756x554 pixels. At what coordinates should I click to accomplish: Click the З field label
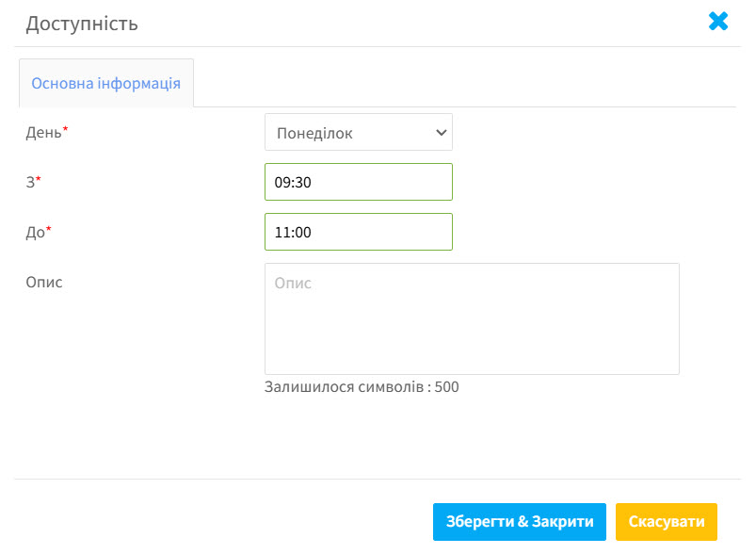coord(30,182)
